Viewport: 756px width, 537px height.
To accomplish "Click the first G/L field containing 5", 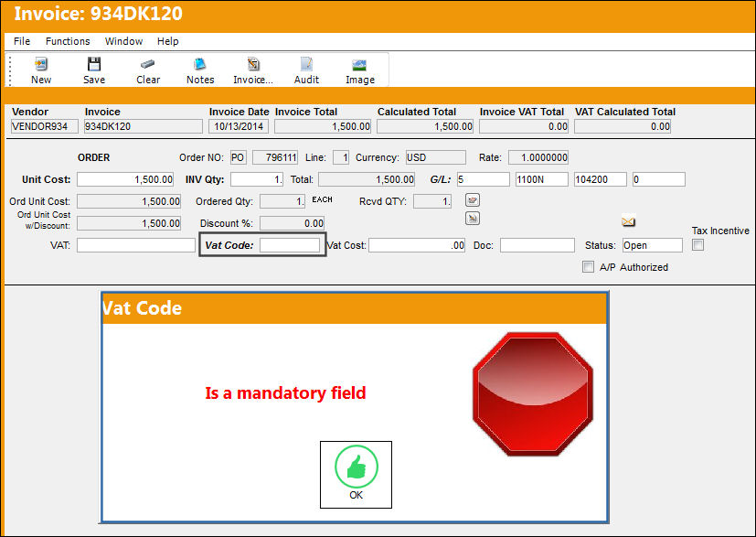I will coord(483,179).
